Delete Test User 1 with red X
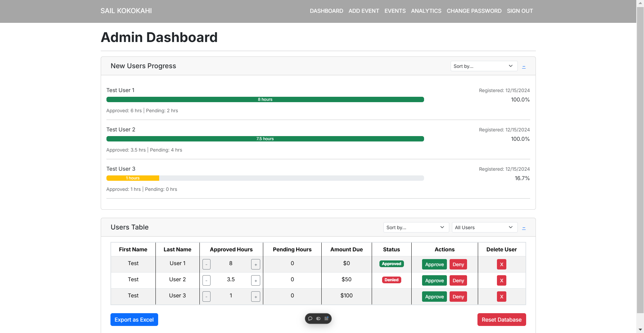 pos(502,264)
